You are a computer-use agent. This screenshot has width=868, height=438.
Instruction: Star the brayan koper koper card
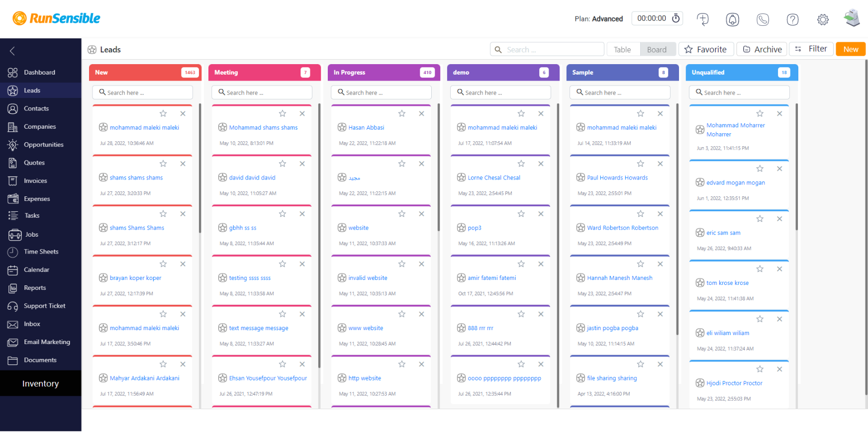(x=163, y=264)
